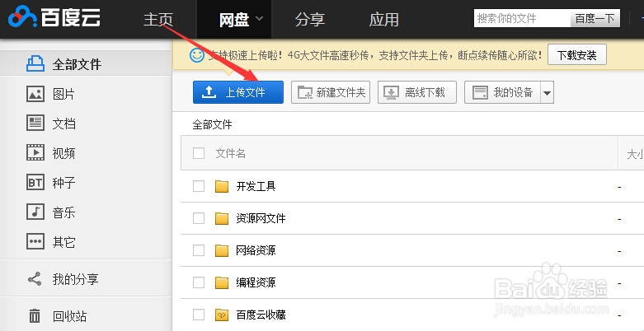The height and width of the screenshot is (331, 644).
Task: Open the 开发工具 folder icon
Action: pyautogui.click(x=222, y=187)
